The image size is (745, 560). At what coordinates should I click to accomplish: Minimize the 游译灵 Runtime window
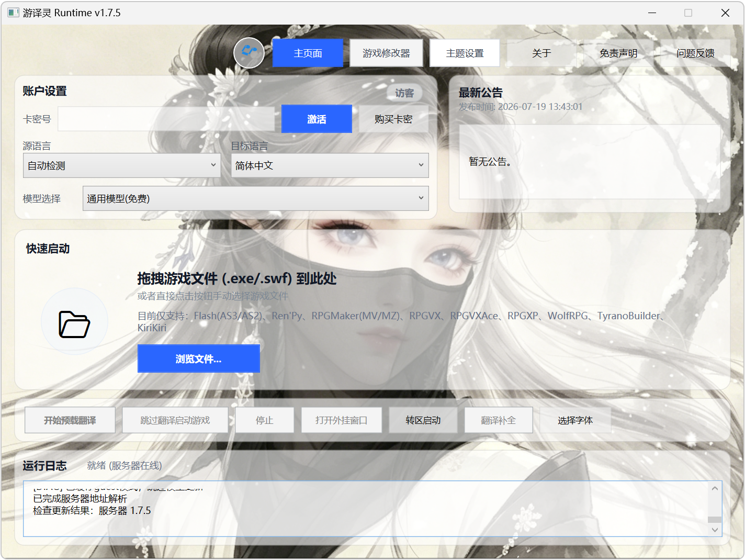652,13
